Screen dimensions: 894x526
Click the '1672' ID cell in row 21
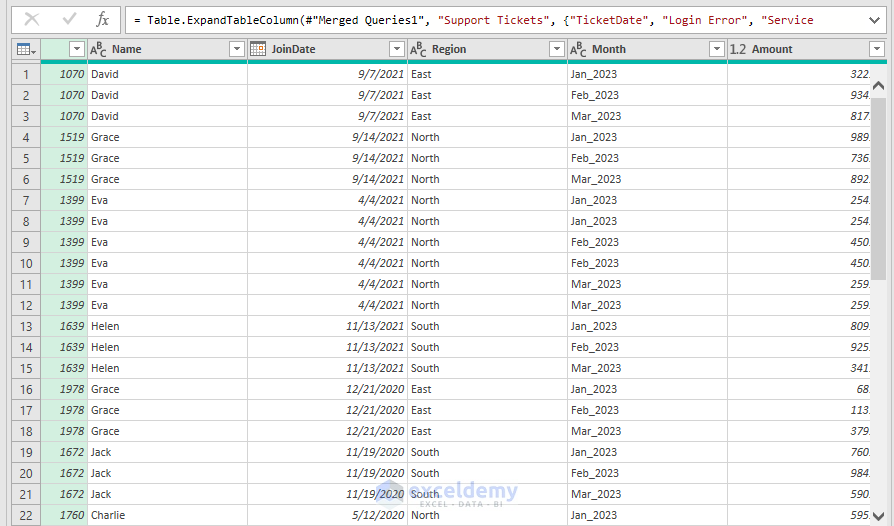(x=64, y=494)
